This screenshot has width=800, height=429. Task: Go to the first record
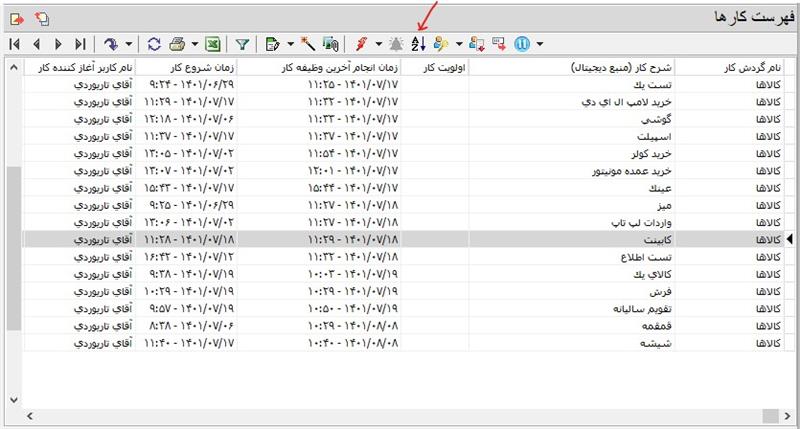tap(14, 44)
